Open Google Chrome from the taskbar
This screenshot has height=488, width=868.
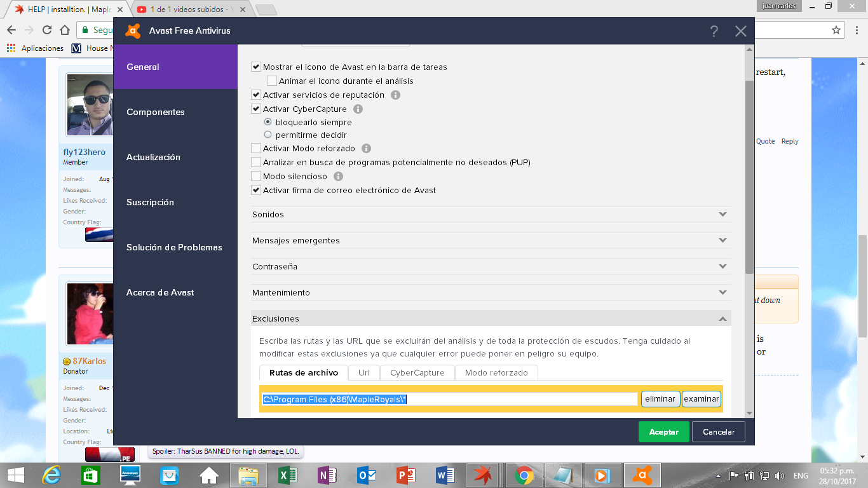coord(524,475)
